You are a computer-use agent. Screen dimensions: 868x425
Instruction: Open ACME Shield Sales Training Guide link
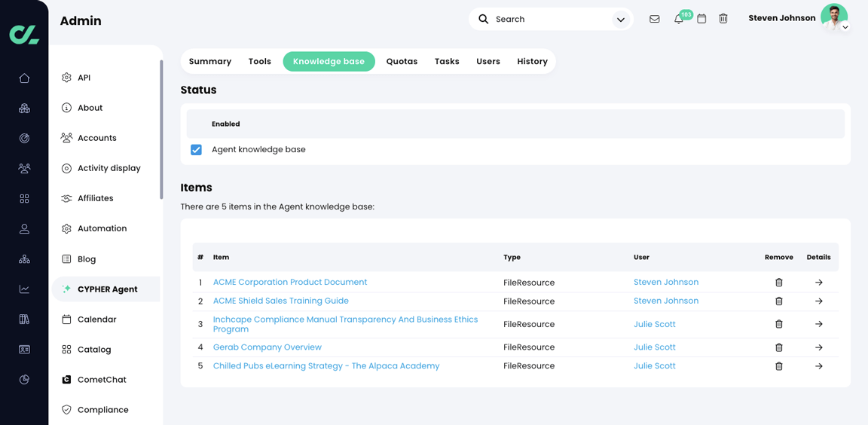tap(280, 301)
